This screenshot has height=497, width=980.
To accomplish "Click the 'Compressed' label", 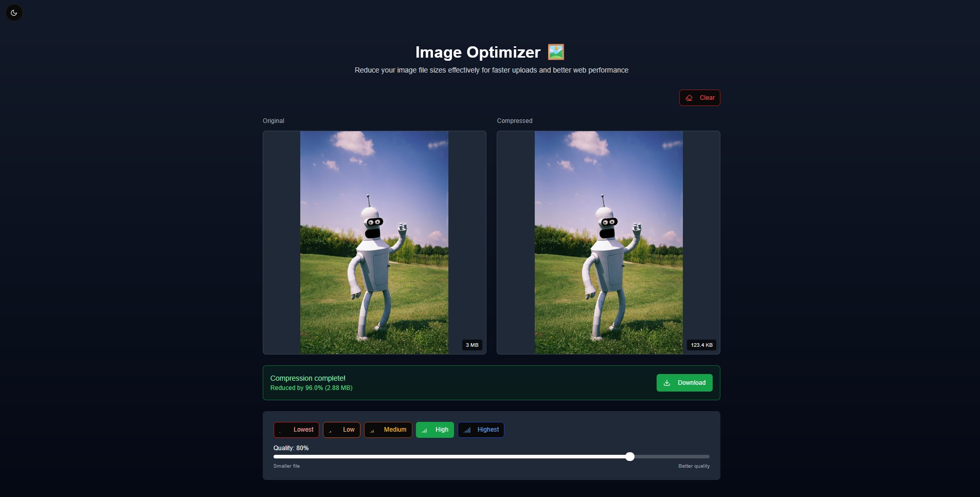I will pyautogui.click(x=515, y=121).
